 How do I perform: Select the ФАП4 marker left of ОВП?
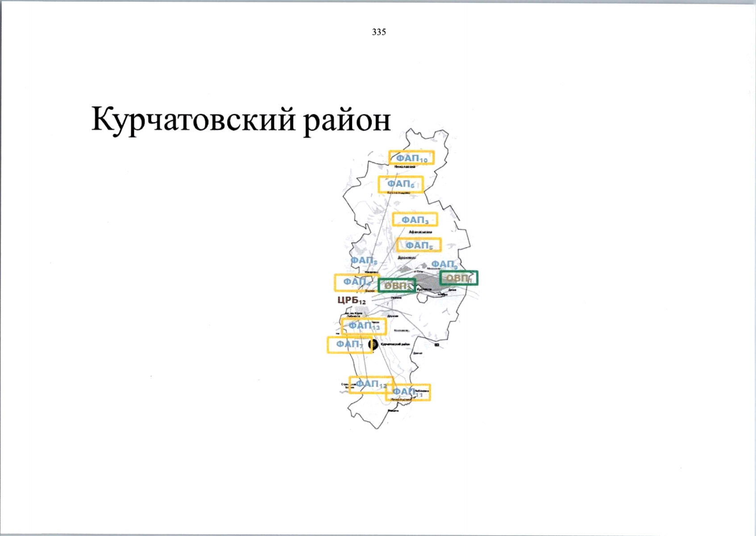point(356,281)
